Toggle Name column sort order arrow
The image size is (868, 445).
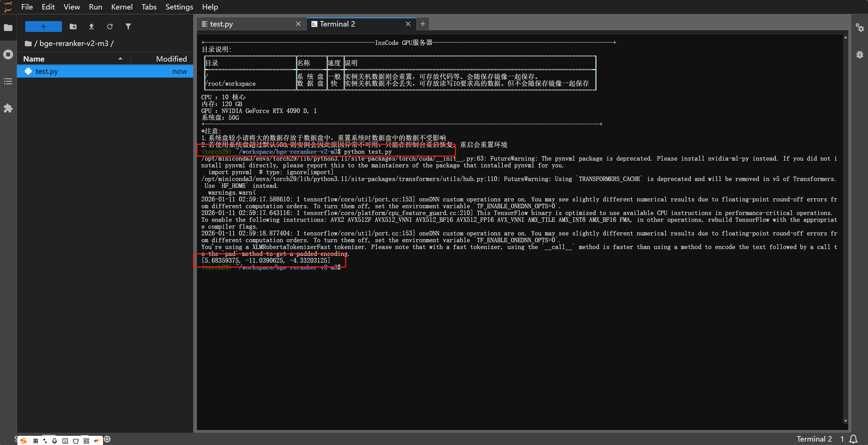click(120, 59)
